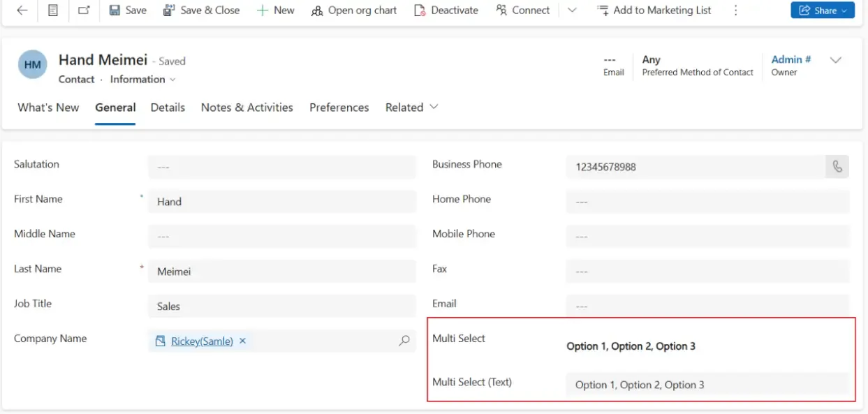This screenshot has width=868, height=414.
Task: Remove Rickey(Samle) from Company Name
Action: [x=242, y=341]
